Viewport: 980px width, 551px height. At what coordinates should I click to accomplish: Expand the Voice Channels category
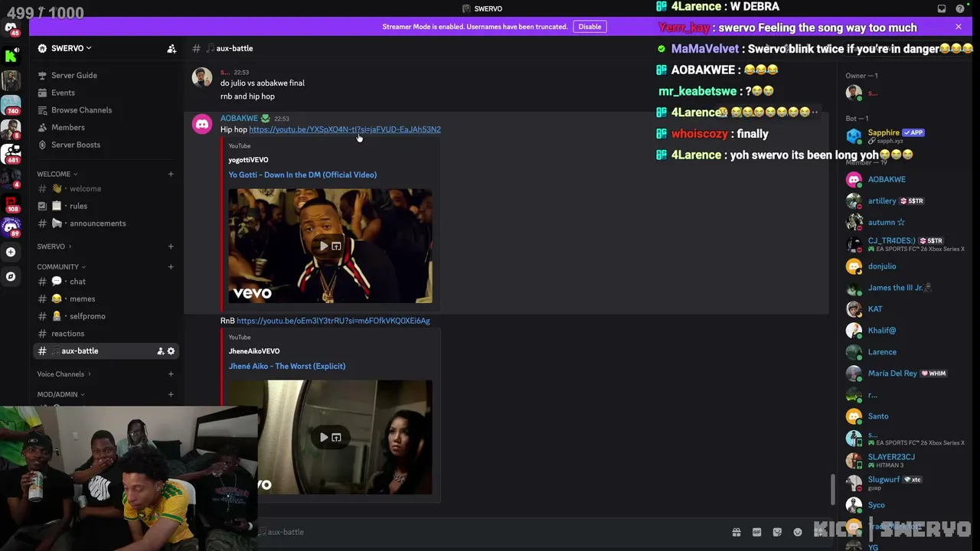point(64,374)
